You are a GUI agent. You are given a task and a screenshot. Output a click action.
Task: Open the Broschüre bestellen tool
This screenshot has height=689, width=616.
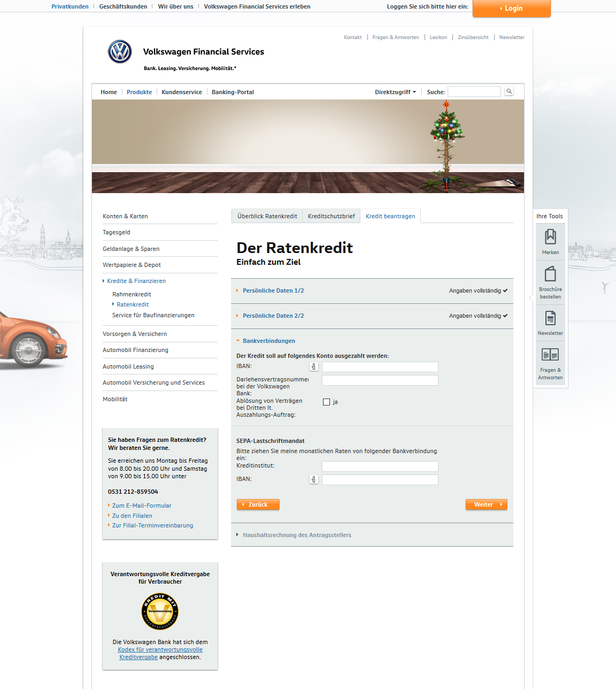coord(550,282)
